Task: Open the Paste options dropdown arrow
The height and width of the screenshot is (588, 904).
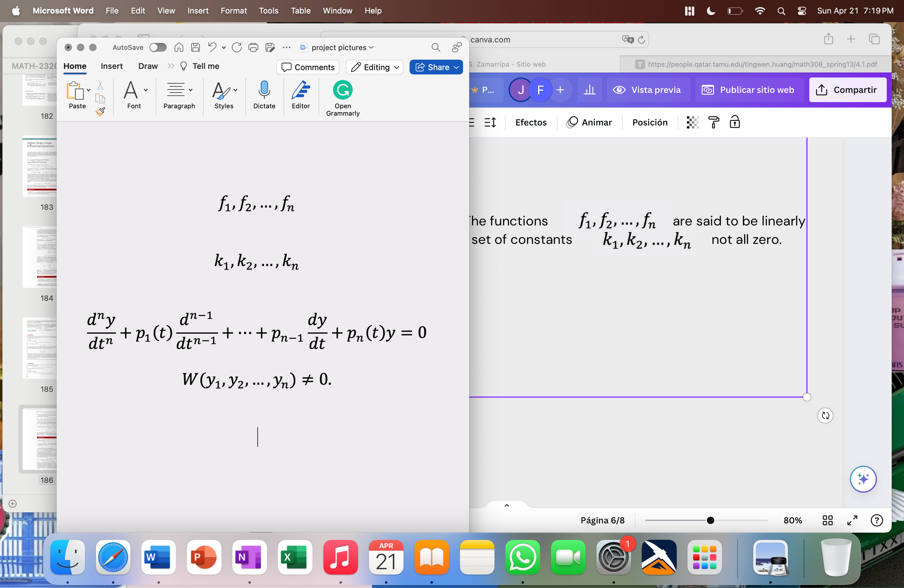Action: [89, 90]
